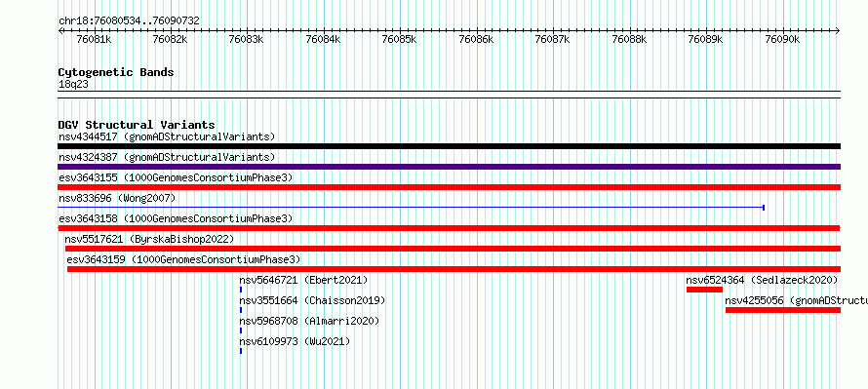Screen dimensions: 868x389
Task: Click the nsv5646721 Ebert2021 label
Action: 303,280
